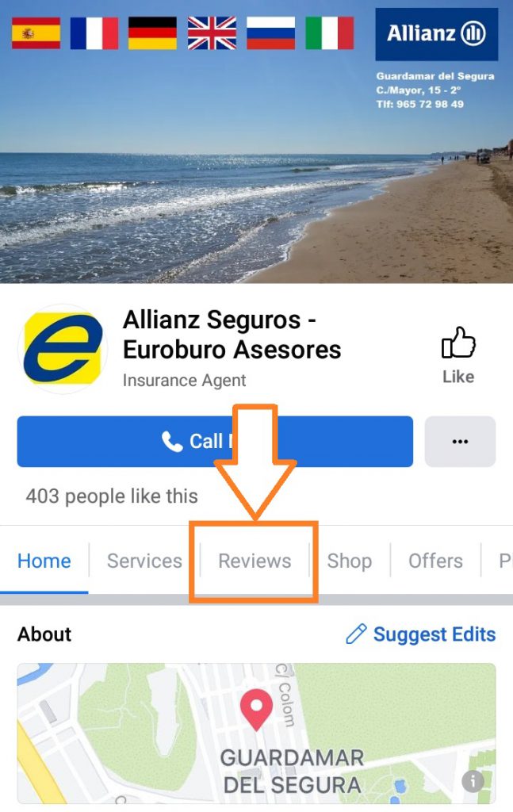Open the map info icon
513x812 pixels.
473,781
